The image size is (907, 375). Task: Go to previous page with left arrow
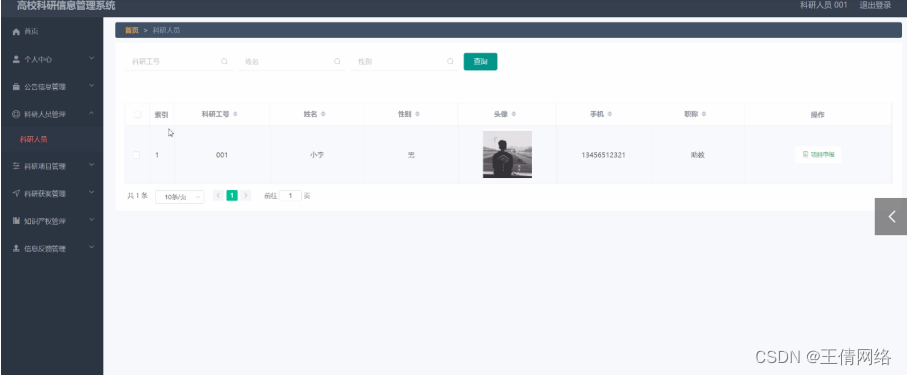click(x=218, y=196)
